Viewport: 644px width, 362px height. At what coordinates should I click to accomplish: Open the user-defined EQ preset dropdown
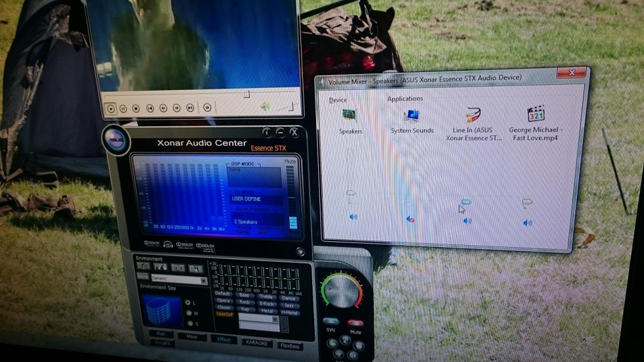pos(275,320)
